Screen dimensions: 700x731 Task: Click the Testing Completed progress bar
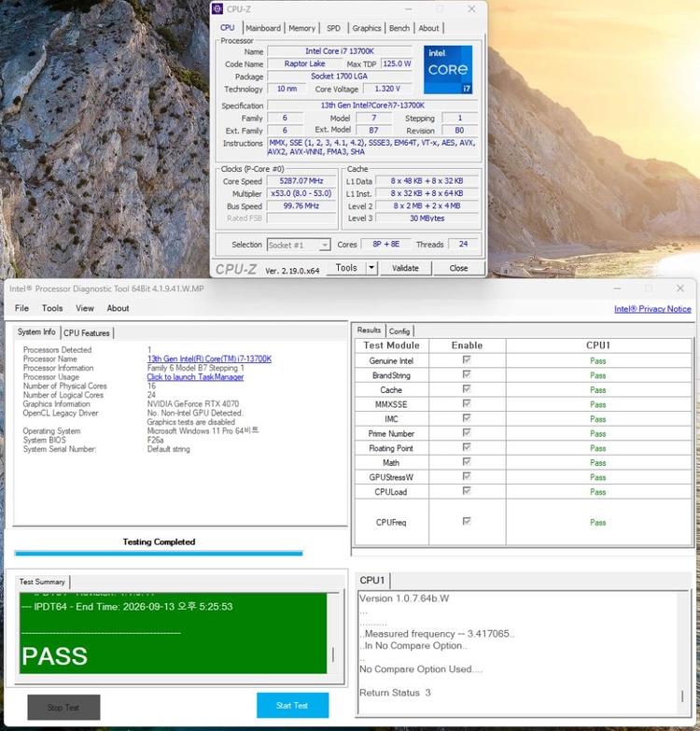tap(159, 554)
